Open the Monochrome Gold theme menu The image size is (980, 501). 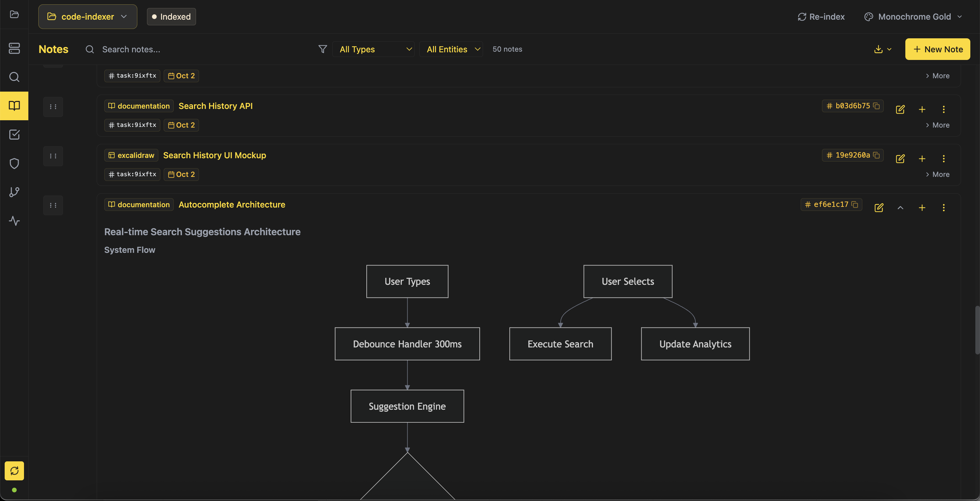[x=913, y=17]
